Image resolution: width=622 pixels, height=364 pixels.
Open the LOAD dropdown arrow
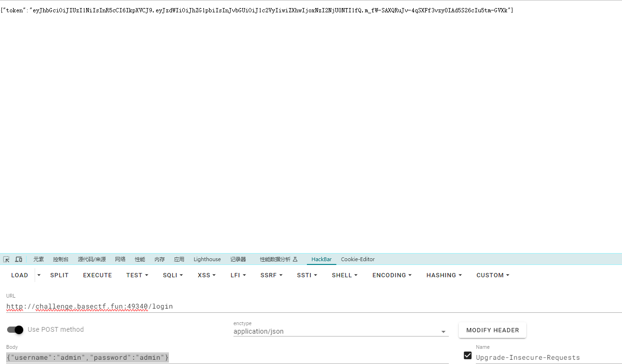[39, 275]
